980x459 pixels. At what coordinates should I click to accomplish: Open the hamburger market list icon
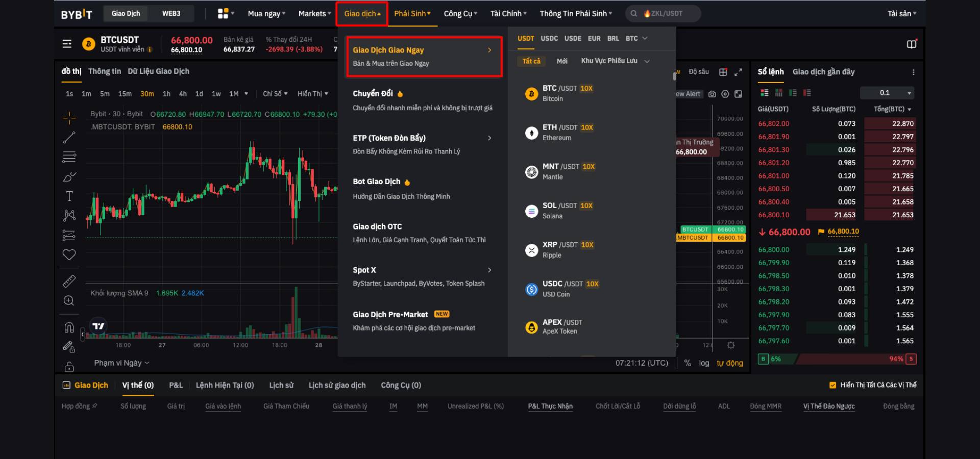67,44
